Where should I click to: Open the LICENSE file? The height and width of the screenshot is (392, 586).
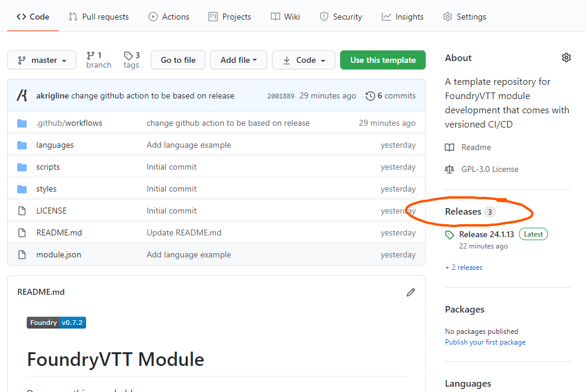tap(51, 211)
